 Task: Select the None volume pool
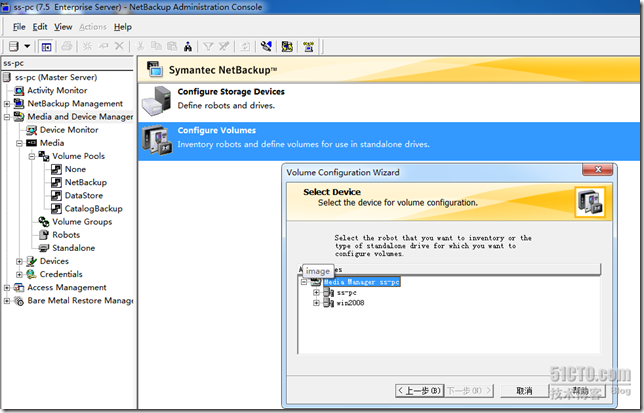pyautogui.click(x=75, y=169)
